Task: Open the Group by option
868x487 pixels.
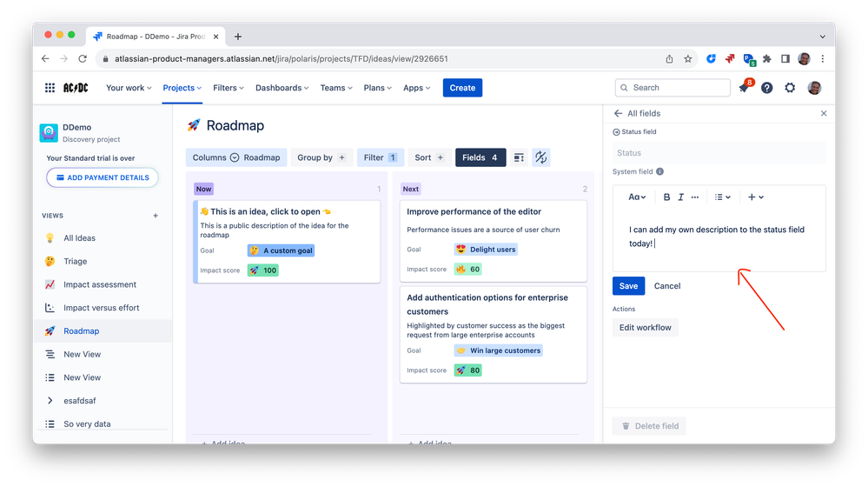Action: pyautogui.click(x=321, y=158)
